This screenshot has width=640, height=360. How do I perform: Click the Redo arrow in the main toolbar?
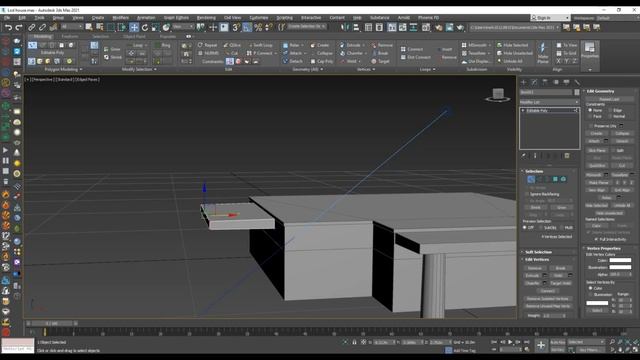(x=19, y=27)
